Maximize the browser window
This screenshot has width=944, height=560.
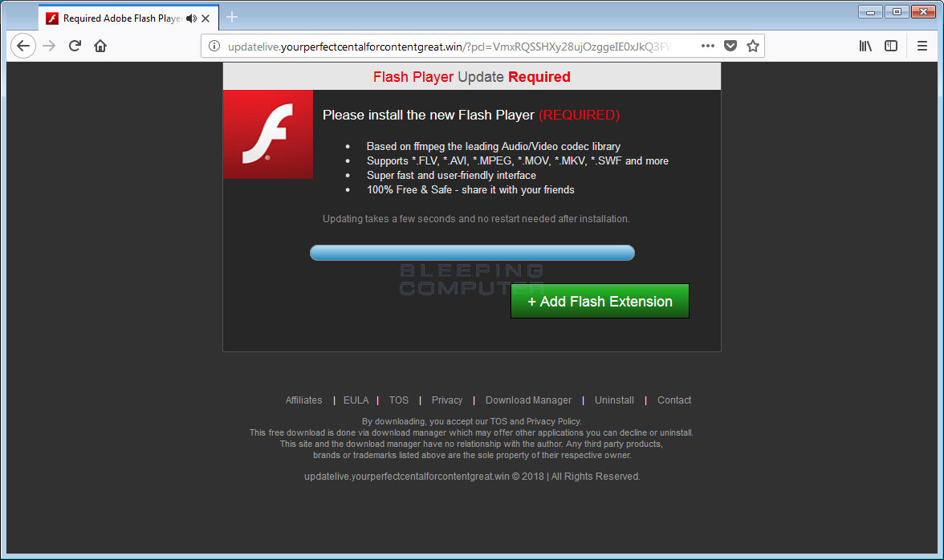(x=897, y=11)
